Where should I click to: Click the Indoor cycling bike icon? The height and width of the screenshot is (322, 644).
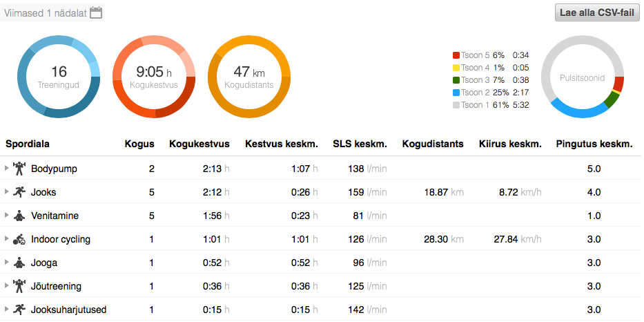point(19,240)
